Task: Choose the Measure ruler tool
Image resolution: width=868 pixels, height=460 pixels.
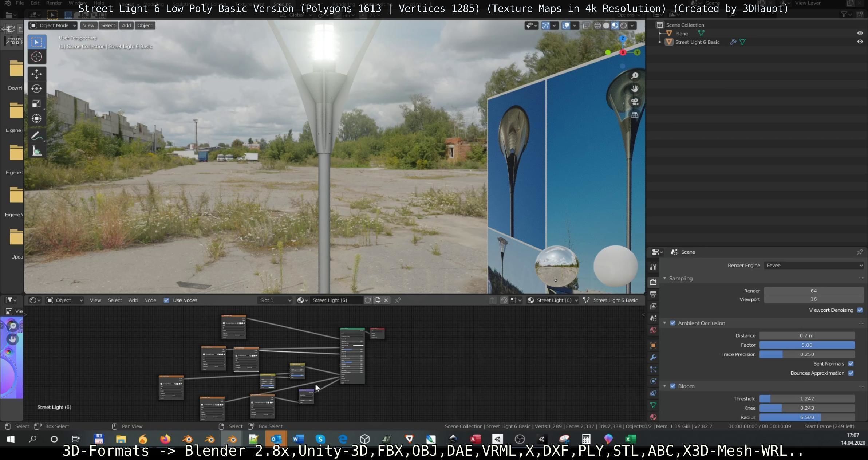Action: click(x=36, y=151)
